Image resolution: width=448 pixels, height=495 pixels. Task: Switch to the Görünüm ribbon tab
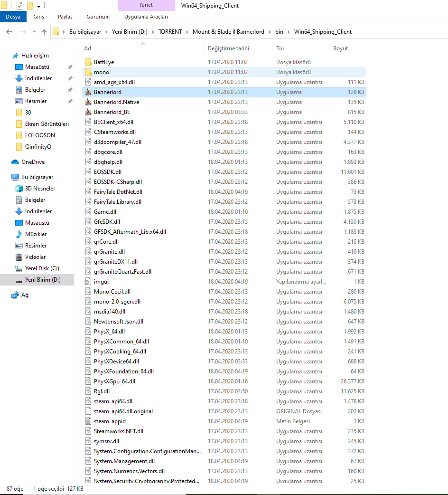click(x=98, y=17)
